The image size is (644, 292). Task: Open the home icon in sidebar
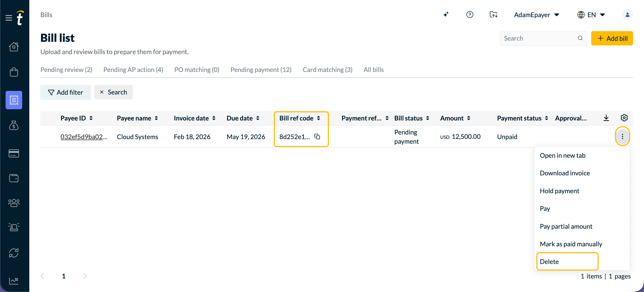pos(14,46)
